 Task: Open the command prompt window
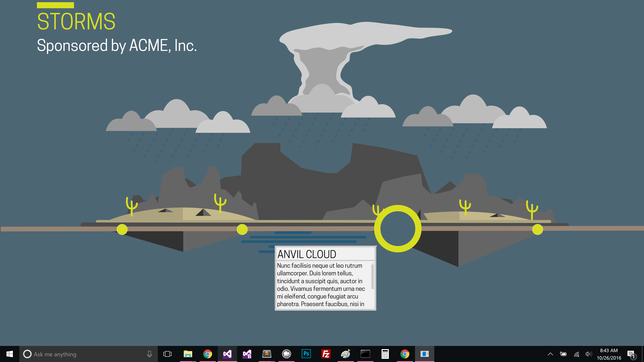[x=365, y=354]
